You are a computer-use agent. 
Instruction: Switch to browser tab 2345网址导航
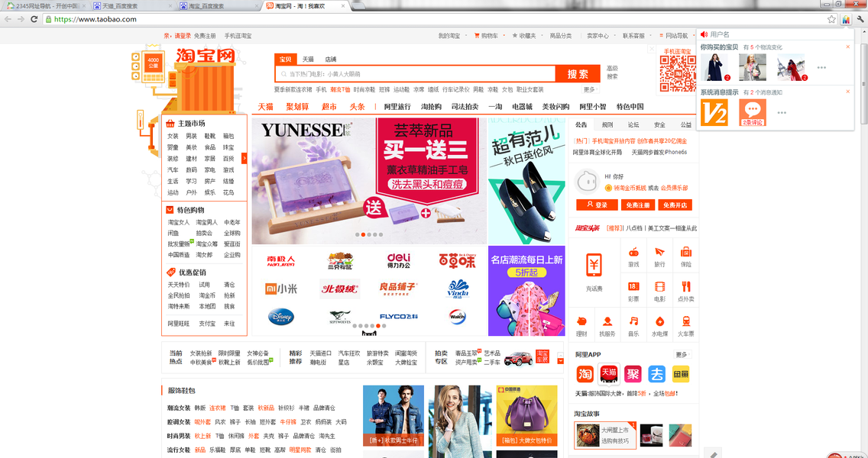coord(44,5)
